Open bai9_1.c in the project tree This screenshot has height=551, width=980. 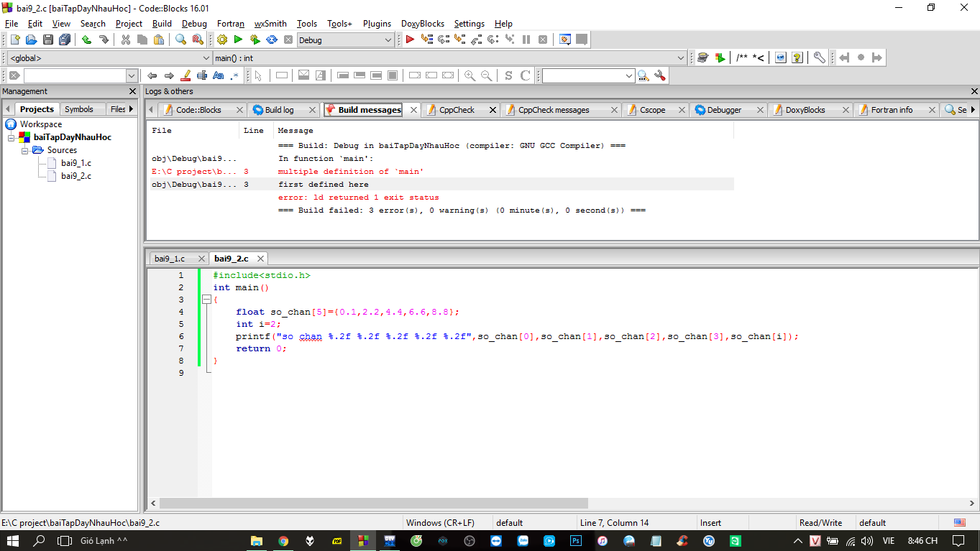[x=75, y=163]
